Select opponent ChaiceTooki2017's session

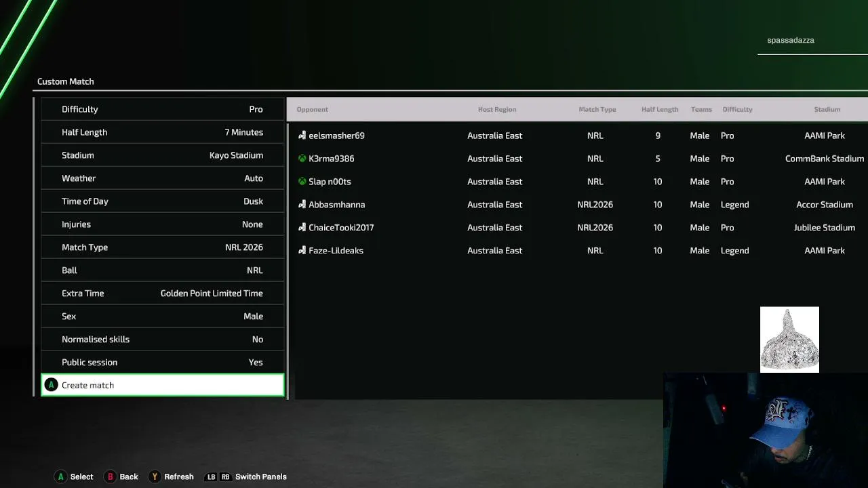579,228
